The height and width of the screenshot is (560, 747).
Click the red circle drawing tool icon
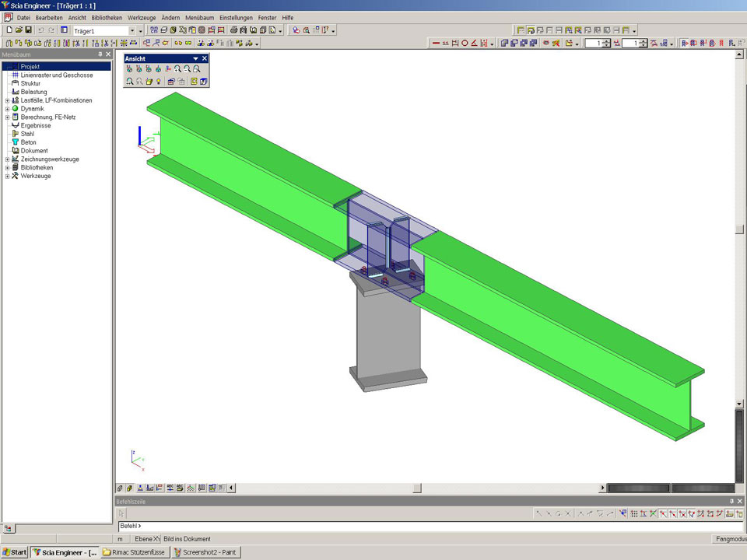pos(465,44)
